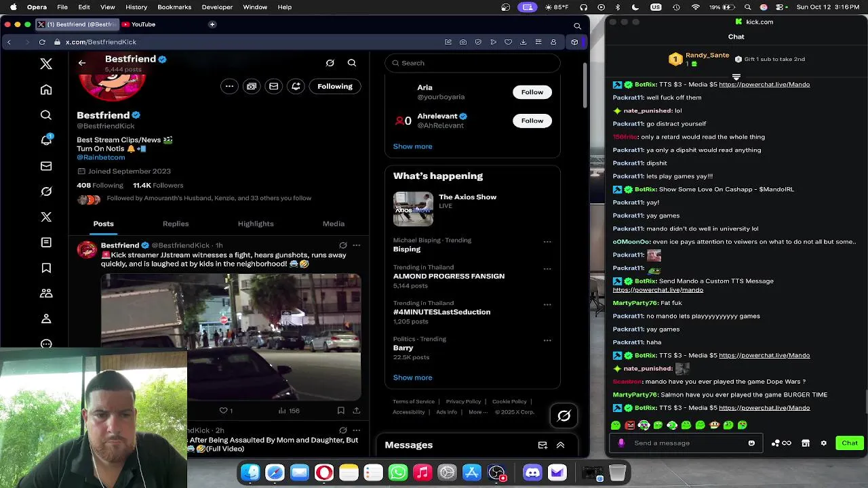Viewport: 868px width, 488px height.
Task: Toggle voice mic in Kick chat input
Action: tap(621, 443)
